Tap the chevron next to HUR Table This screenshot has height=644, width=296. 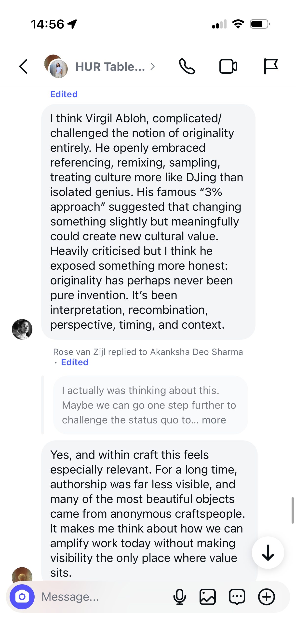[153, 67]
